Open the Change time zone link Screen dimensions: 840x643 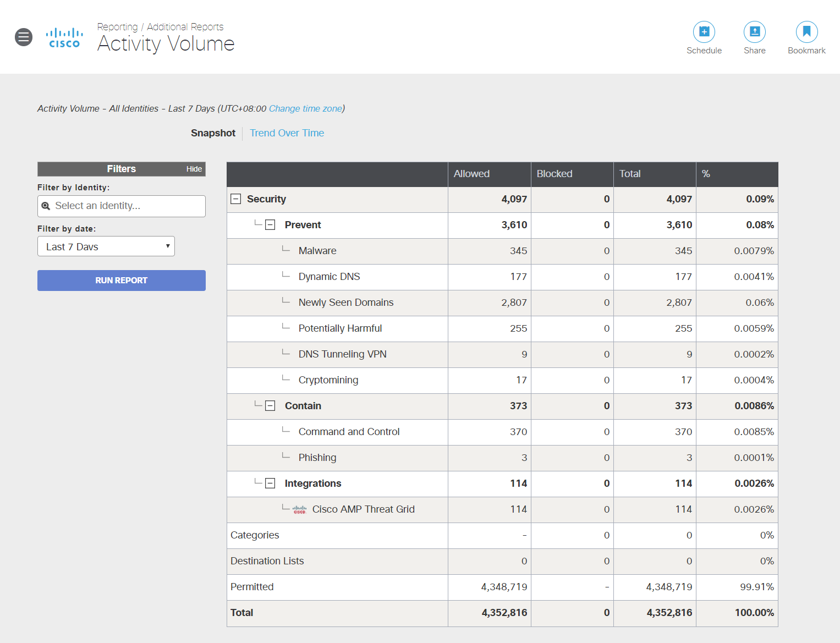click(x=306, y=108)
